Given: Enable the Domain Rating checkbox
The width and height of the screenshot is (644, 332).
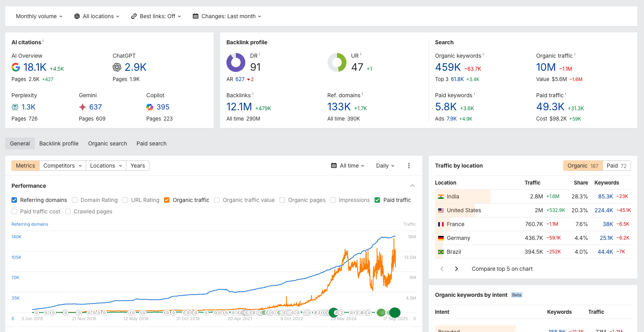Looking at the screenshot, I should coord(75,200).
